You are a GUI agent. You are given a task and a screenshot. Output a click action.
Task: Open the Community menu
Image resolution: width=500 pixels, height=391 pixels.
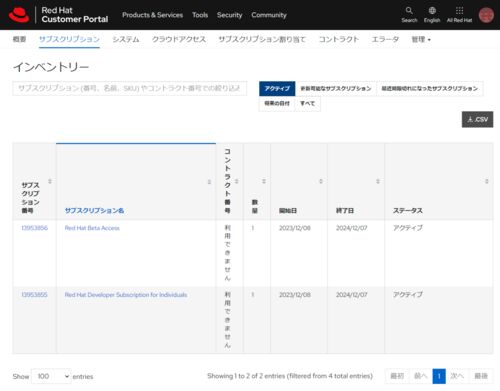click(x=269, y=15)
